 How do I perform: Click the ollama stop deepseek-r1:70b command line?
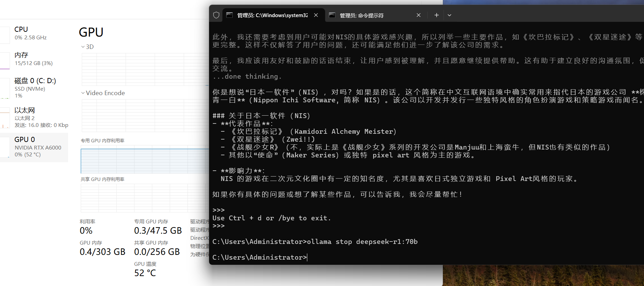click(x=315, y=242)
